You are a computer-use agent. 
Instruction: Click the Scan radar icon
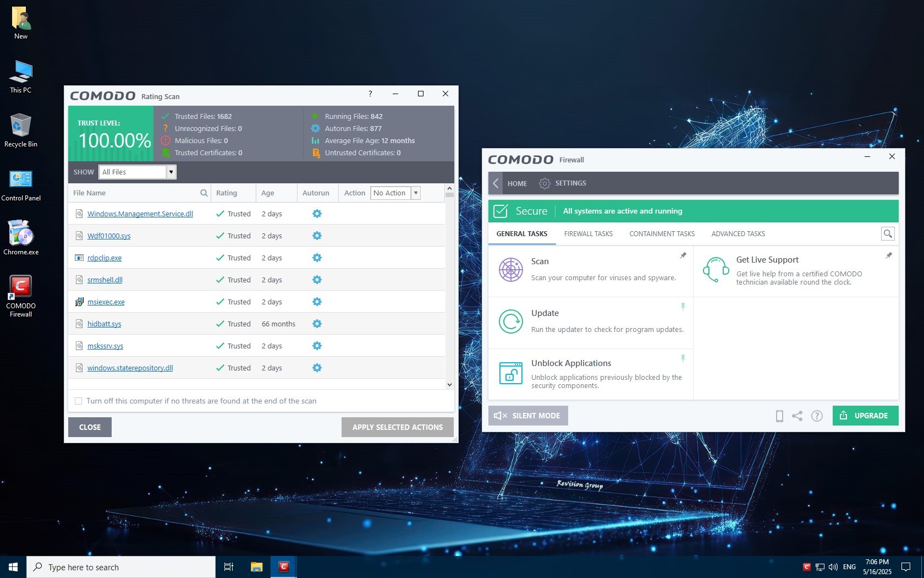510,270
